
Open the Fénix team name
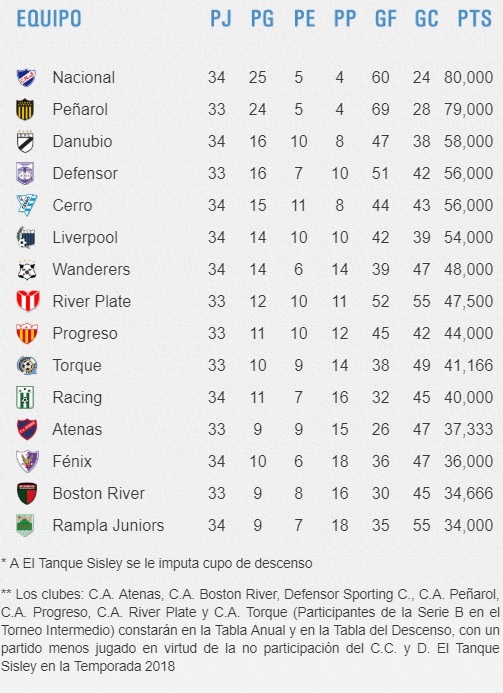(x=72, y=461)
